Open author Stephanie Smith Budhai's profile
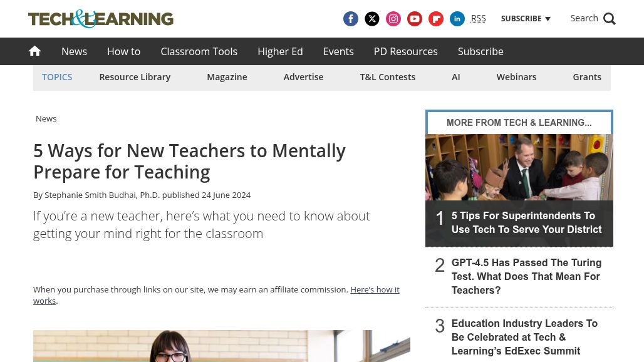Screen dimensions: 644x362 tap(102, 195)
